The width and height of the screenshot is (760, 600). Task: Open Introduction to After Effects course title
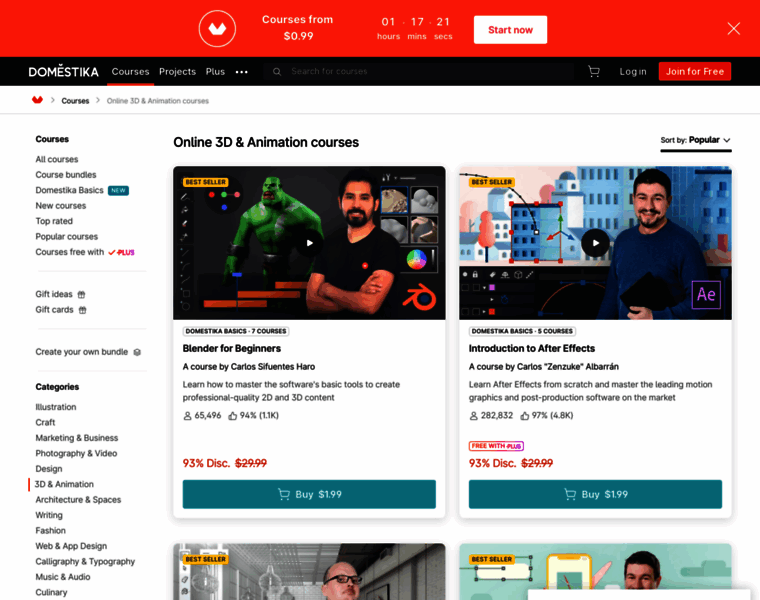pyautogui.click(x=532, y=348)
